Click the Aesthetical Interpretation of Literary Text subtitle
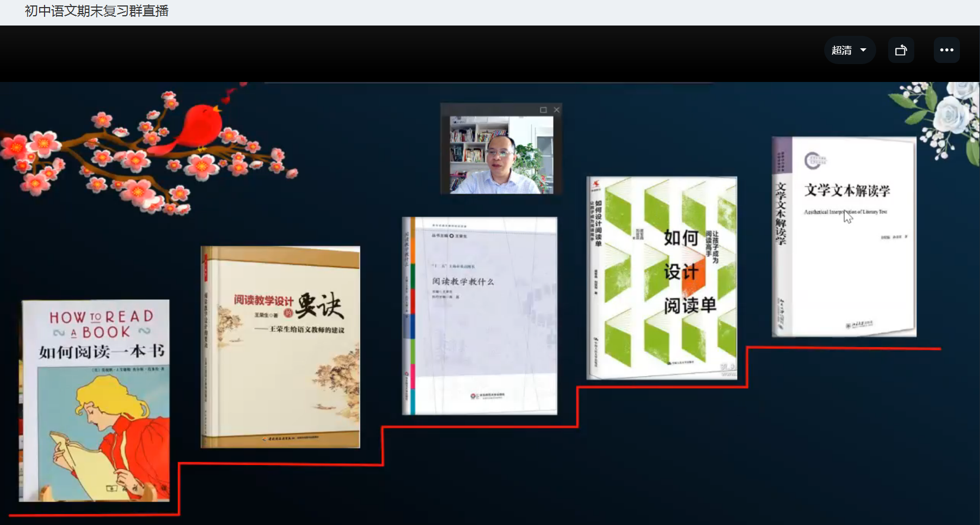Screen dimensions: 980x525 coord(845,212)
